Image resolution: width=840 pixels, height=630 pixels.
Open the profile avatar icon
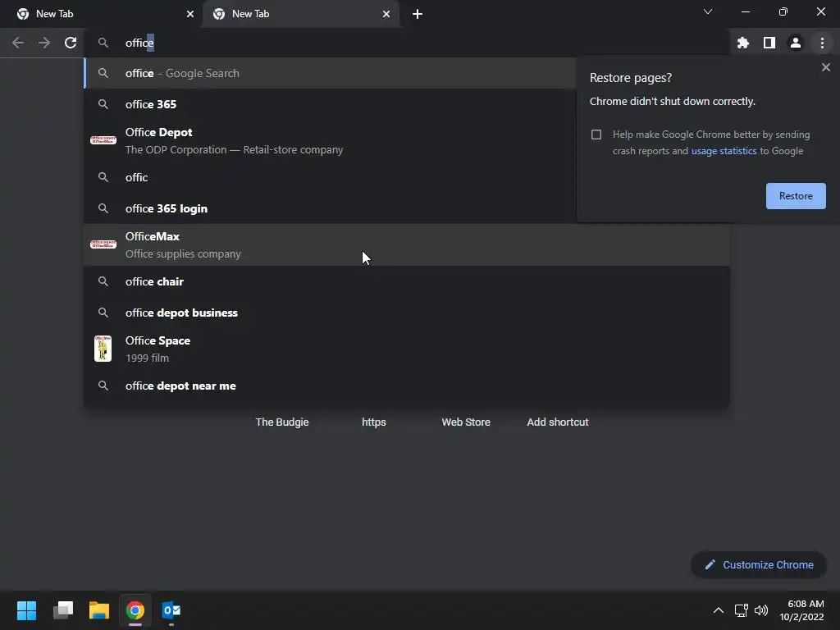(796, 43)
